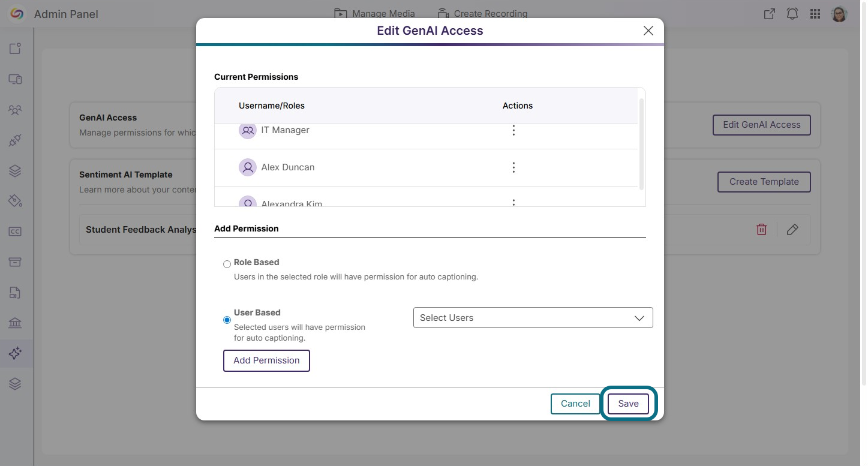Open the bottom stack icon in sidebar
This screenshot has height=466, width=868.
15,384
